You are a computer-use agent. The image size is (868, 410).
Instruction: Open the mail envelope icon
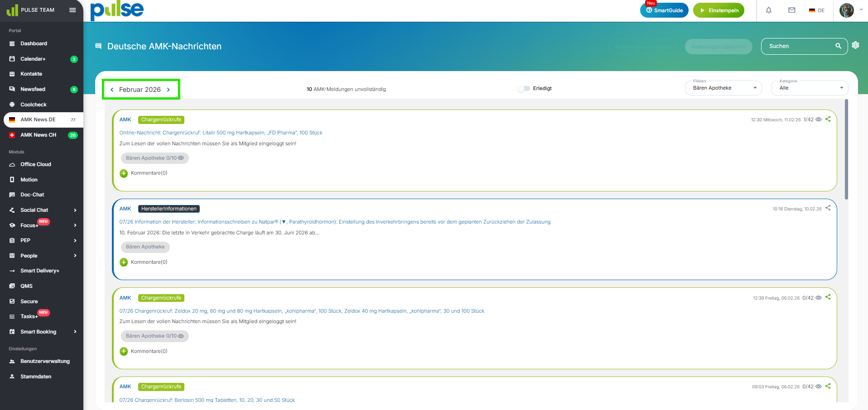pyautogui.click(x=792, y=10)
